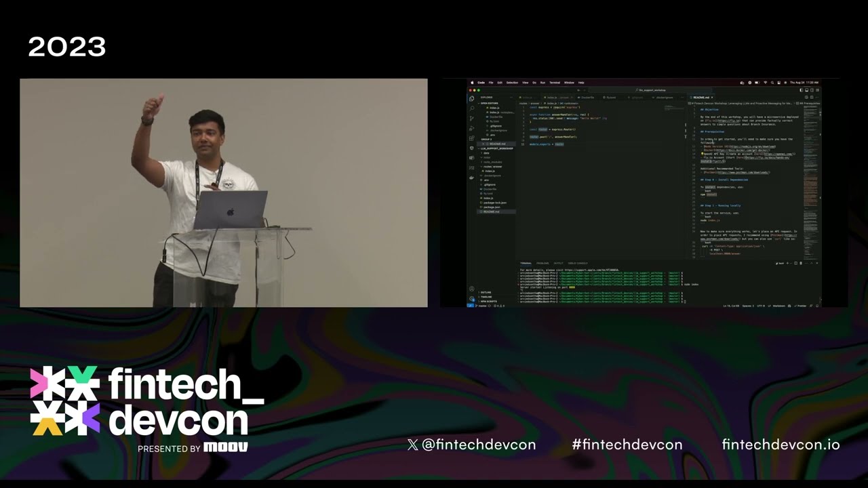Click Ln 15, Col 58 in status bar
The width and height of the screenshot is (868, 488).
tap(731, 306)
